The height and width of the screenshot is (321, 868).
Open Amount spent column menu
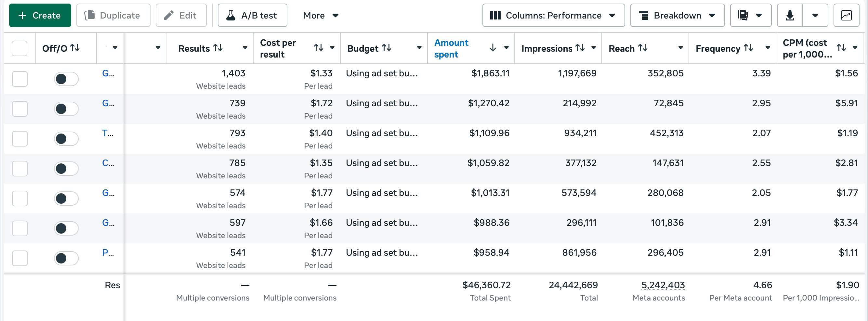pos(506,48)
